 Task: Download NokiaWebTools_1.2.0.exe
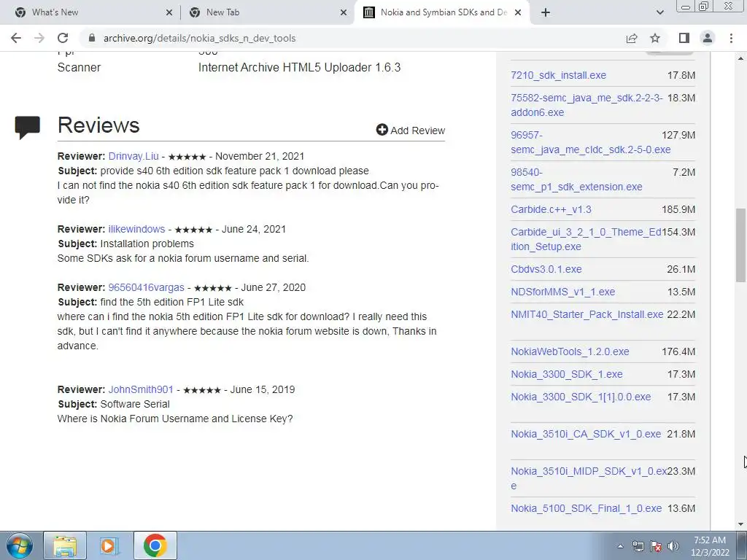pyautogui.click(x=570, y=351)
